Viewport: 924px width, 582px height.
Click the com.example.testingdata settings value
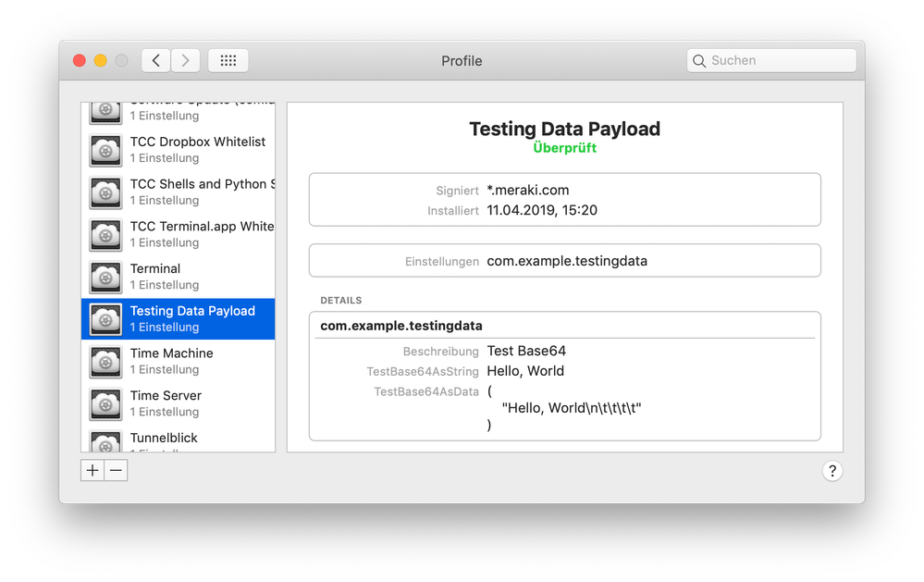click(x=566, y=261)
